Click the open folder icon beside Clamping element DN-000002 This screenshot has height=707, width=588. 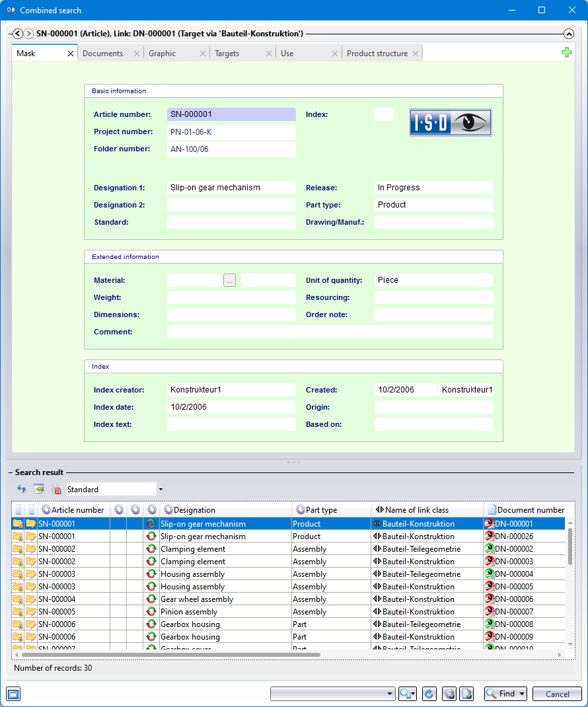[30, 548]
